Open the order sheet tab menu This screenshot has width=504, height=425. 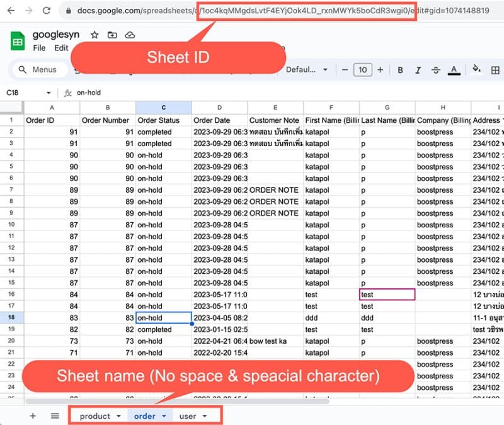pyautogui.click(x=163, y=416)
